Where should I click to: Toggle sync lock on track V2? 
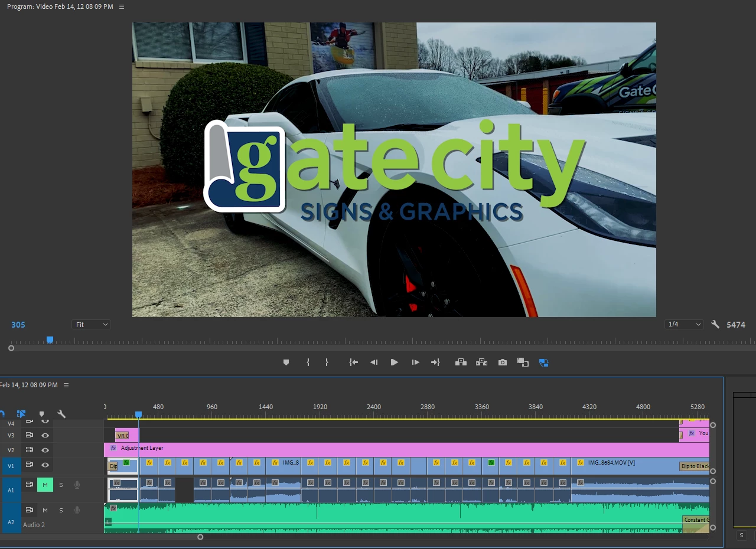(x=29, y=450)
